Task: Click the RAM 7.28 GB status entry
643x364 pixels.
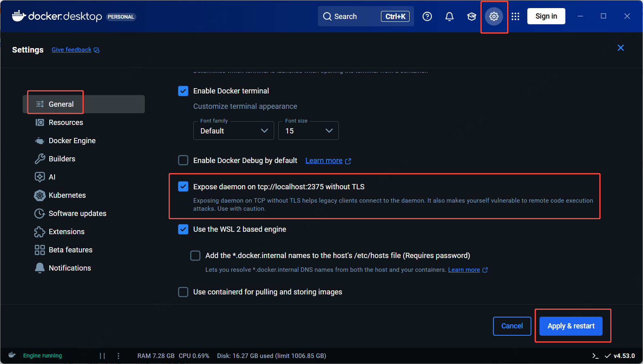Action: [x=156, y=356]
